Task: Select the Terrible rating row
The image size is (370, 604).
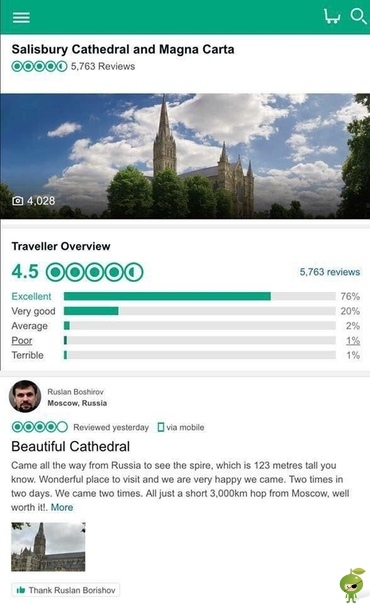Action: 186,355
